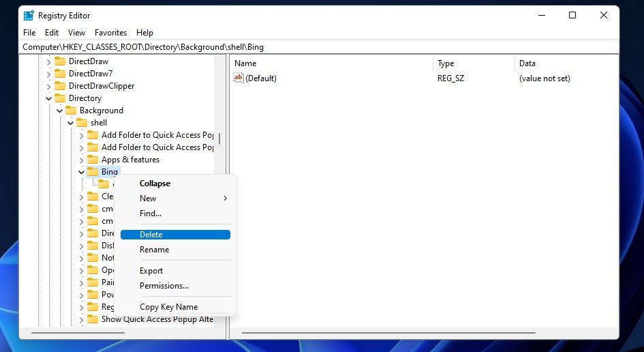Image resolution: width=644 pixels, height=352 pixels.
Task: Click the ab string icon beside (Default)
Action: (x=239, y=78)
